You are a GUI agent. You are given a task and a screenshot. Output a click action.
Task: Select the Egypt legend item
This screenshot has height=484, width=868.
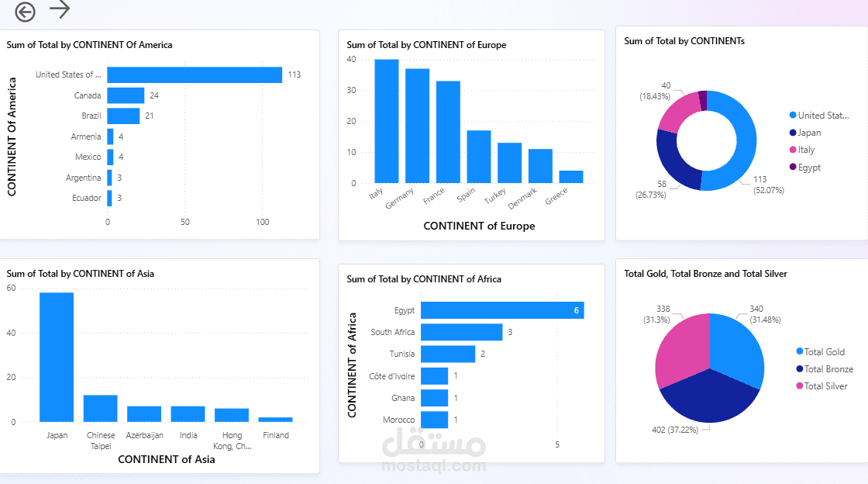tap(805, 168)
